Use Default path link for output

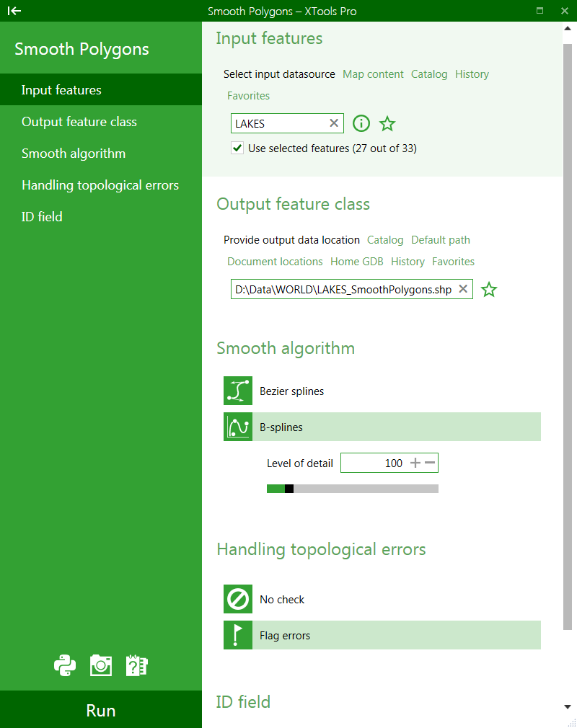tap(441, 240)
